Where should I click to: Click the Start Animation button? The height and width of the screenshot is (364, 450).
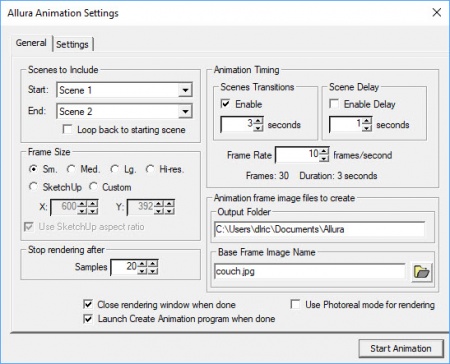click(401, 349)
